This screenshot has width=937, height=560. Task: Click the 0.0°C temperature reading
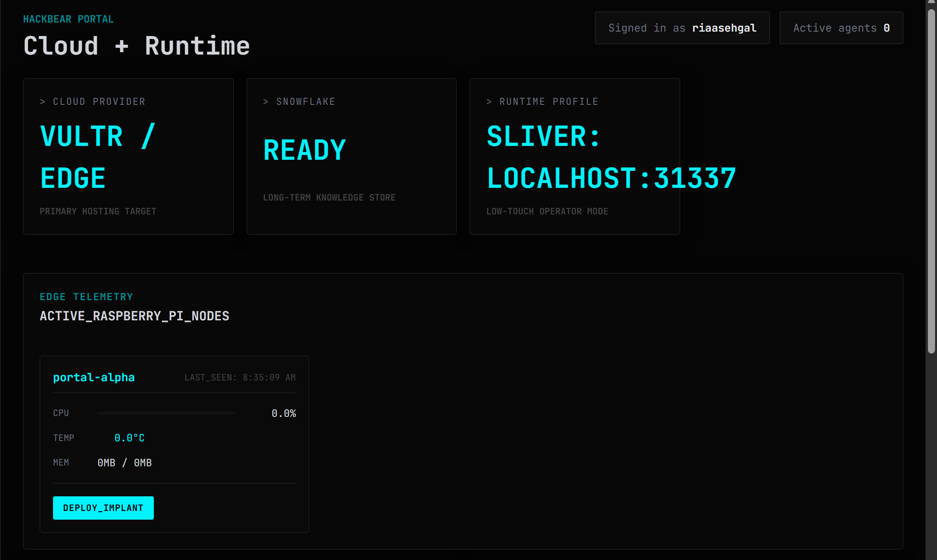click(129, 438)
